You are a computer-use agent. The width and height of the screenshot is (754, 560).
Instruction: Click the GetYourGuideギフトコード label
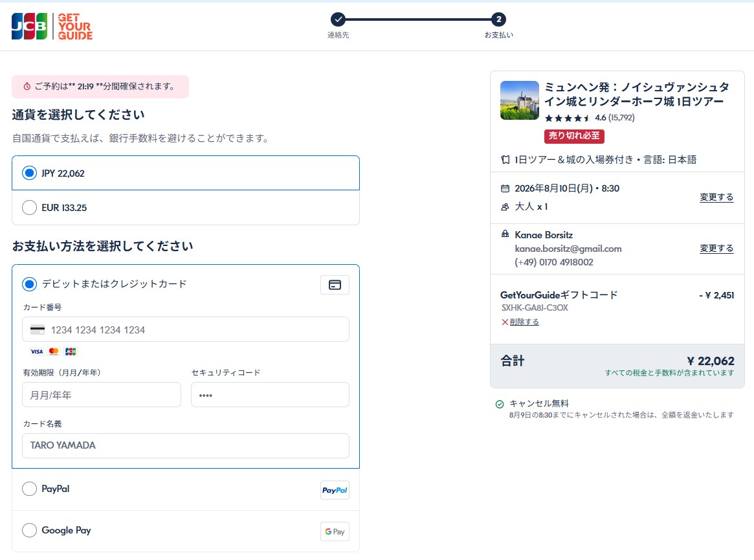pos(559,295)
